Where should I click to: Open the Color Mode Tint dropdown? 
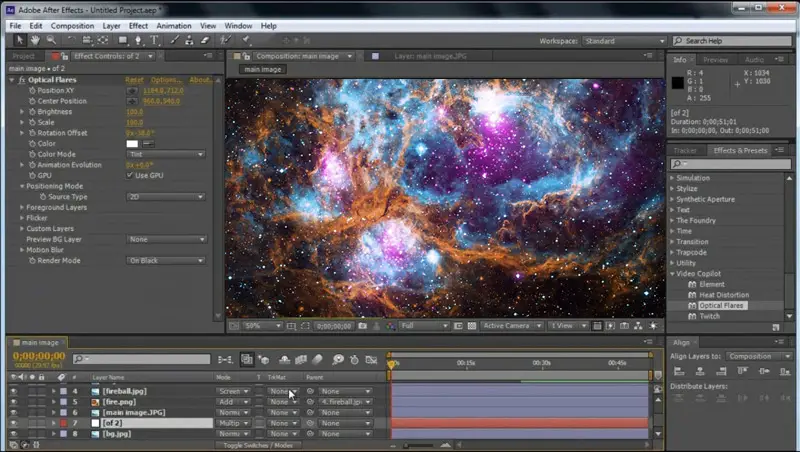tap(166, 155)
